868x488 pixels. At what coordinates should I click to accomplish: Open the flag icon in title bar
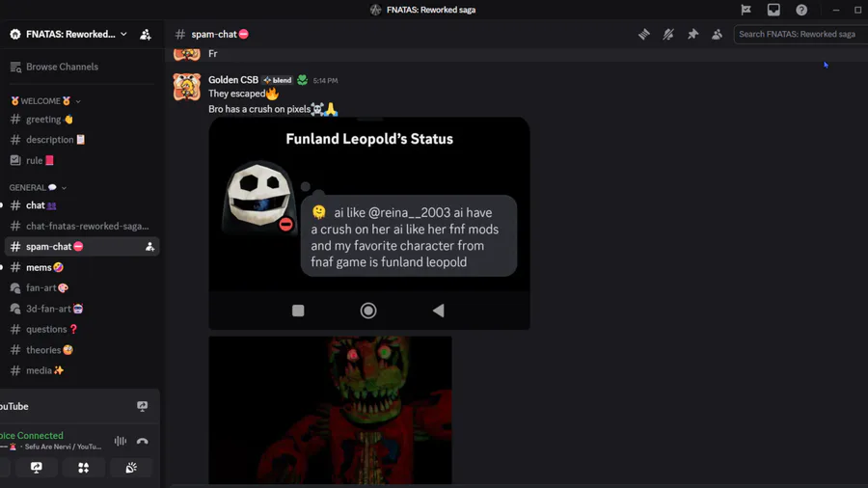(746, 10)
